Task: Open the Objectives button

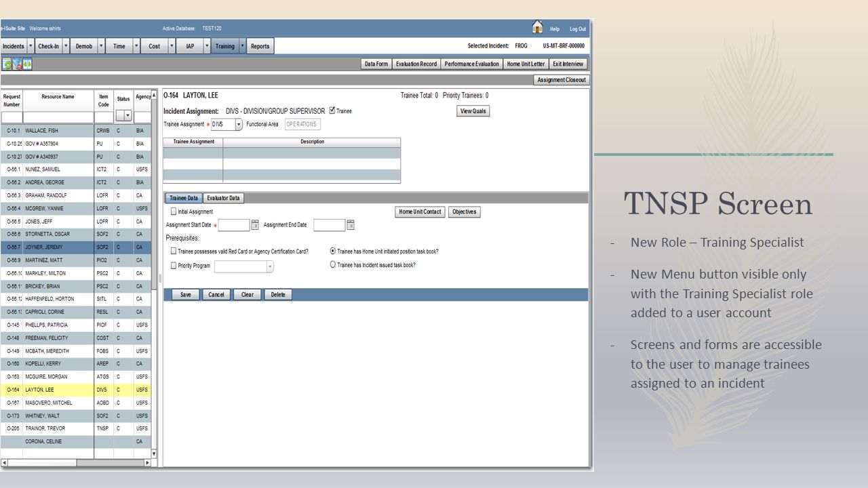Action: click(x=465, y=211)
